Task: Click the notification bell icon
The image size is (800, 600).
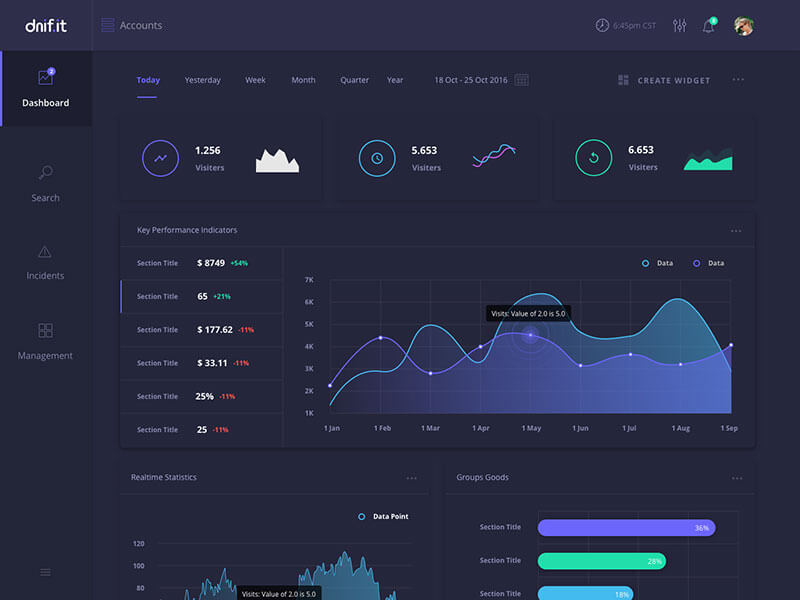Action: pyautogui.click(x=708, y=26)
